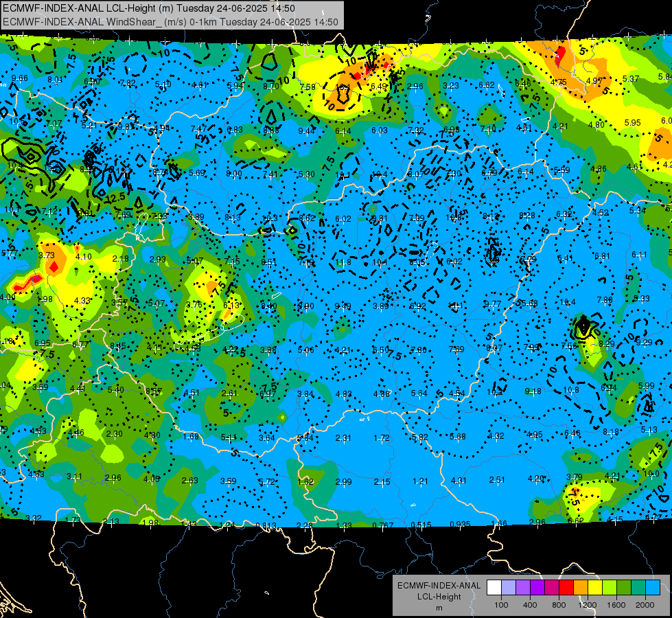This screenshot has width=672, height=618.
Task: Click the yellow legend color swatch
Action: pyautogui.click(x=595, y=587)
